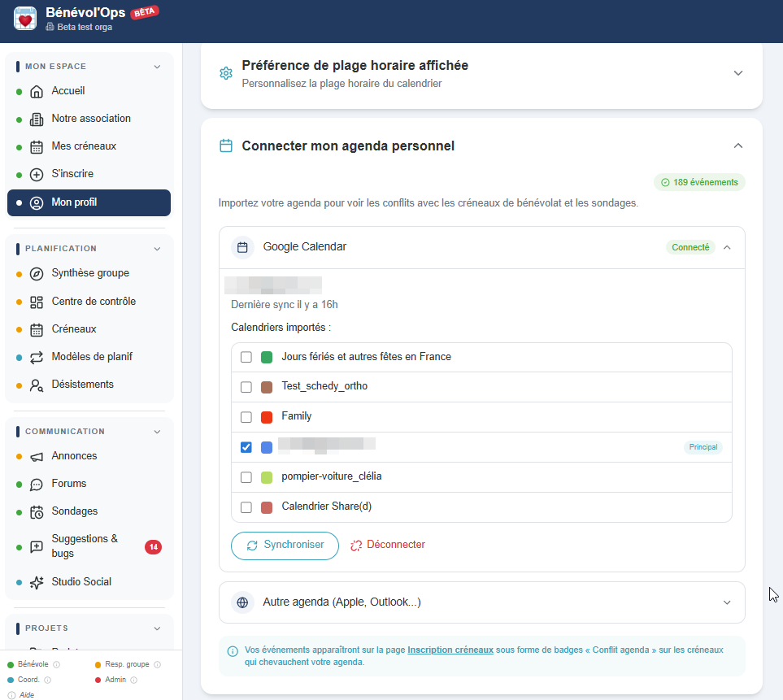
Task: Open the Sondages menu item
Action: coord(89,511)
